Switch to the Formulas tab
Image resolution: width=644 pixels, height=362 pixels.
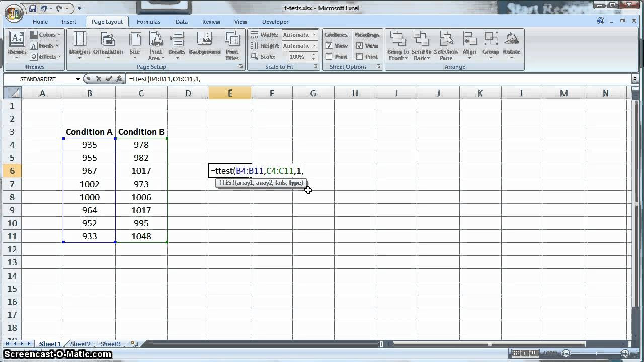click(x=148, y=22)
